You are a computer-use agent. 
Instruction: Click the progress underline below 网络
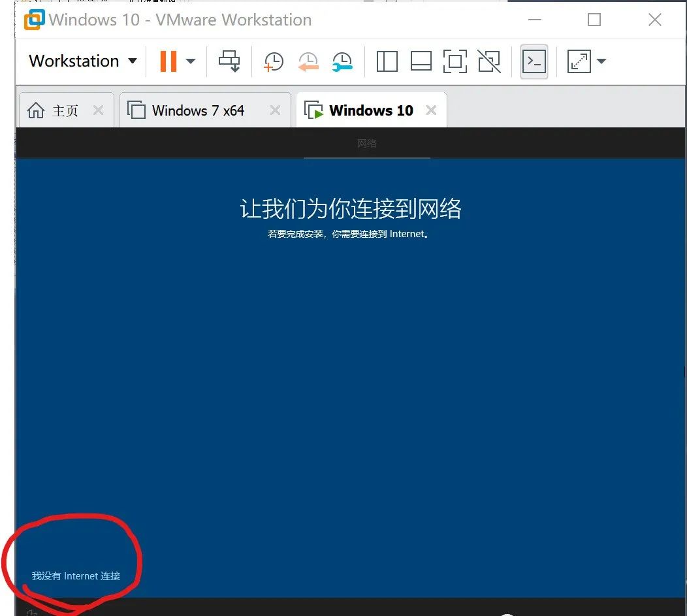click(x=367, y=157)
